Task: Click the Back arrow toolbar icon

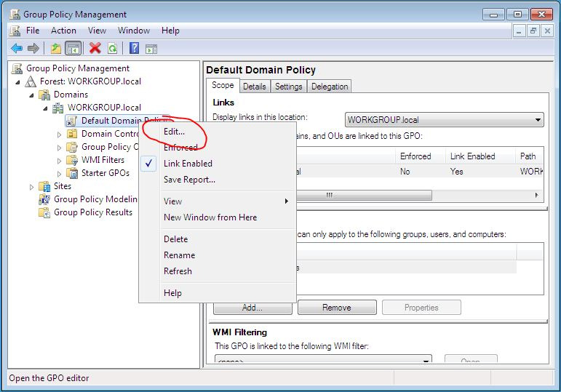Action: 16,49
